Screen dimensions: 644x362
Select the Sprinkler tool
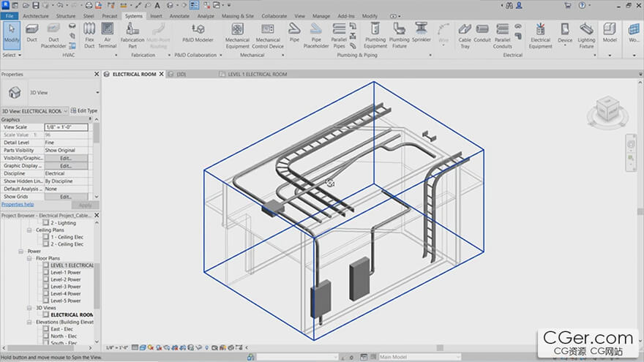pos(422,33)
